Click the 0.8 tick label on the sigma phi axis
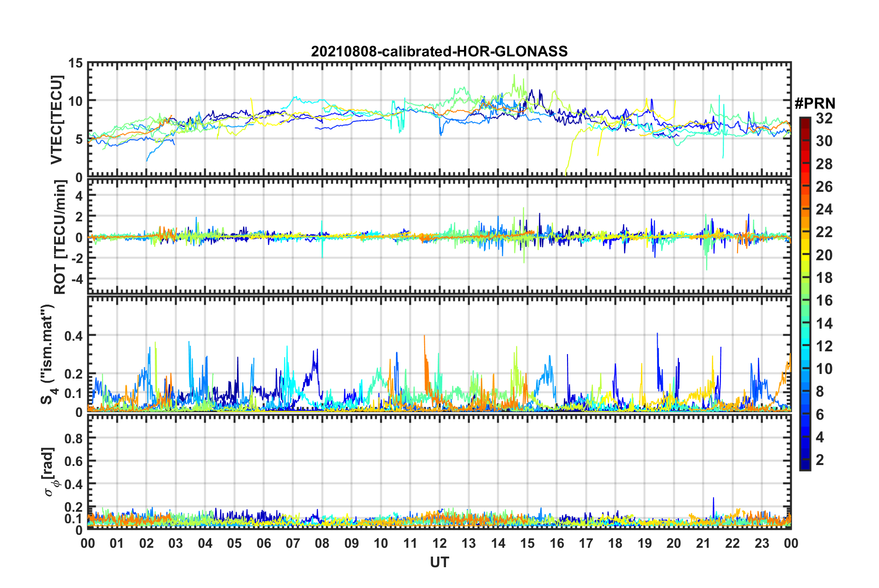 tap(74, 438)
